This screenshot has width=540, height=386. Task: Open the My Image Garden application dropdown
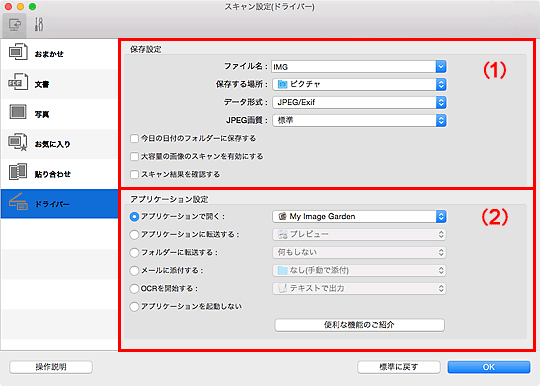359,216
